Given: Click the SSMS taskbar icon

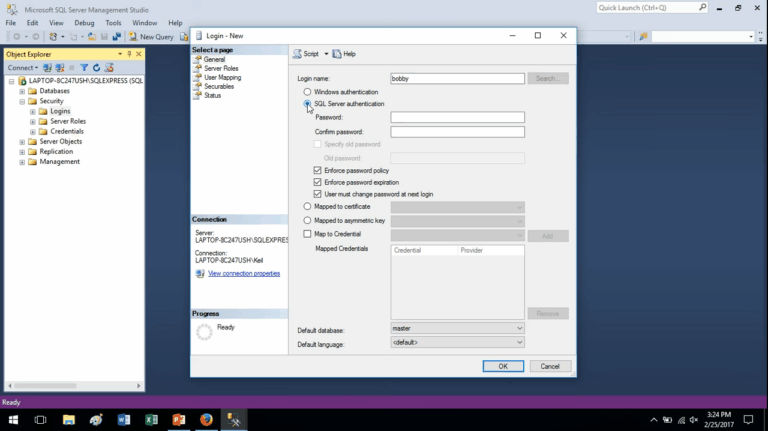Looking at the screenshot, I should 234,420.
